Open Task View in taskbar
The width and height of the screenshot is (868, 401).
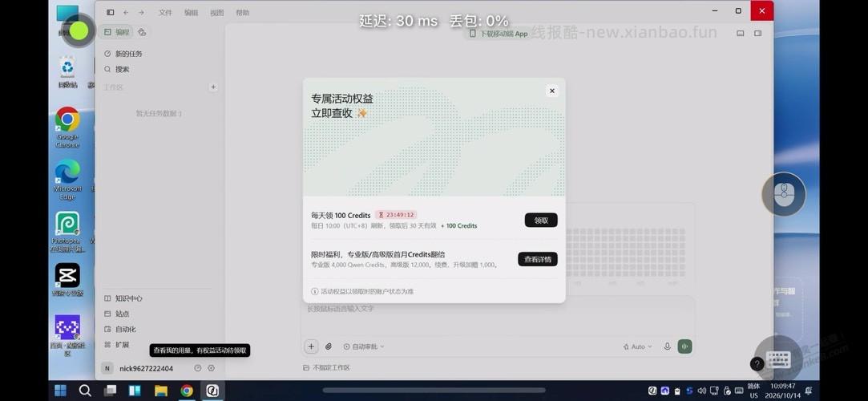[110, 391]
